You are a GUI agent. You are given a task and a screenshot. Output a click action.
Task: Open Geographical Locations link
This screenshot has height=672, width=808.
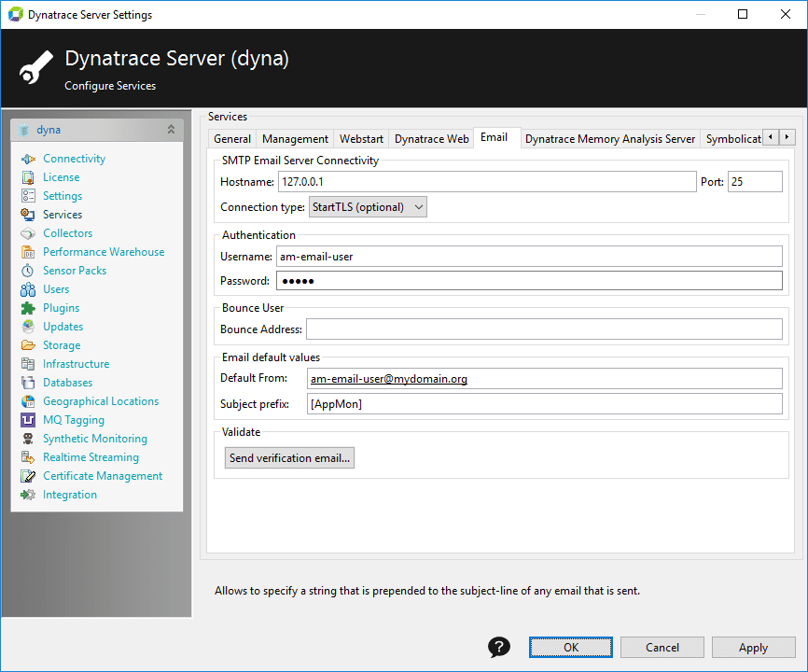pos(101,401)
